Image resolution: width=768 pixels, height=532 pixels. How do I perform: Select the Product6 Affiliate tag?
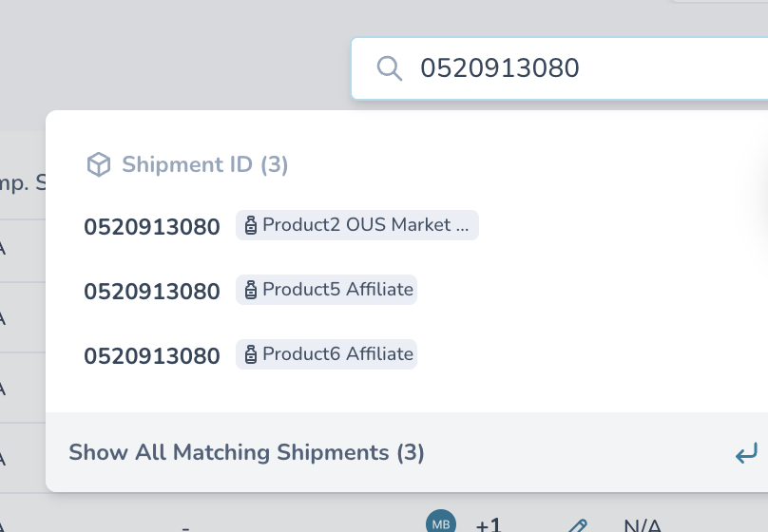point(326,354)
